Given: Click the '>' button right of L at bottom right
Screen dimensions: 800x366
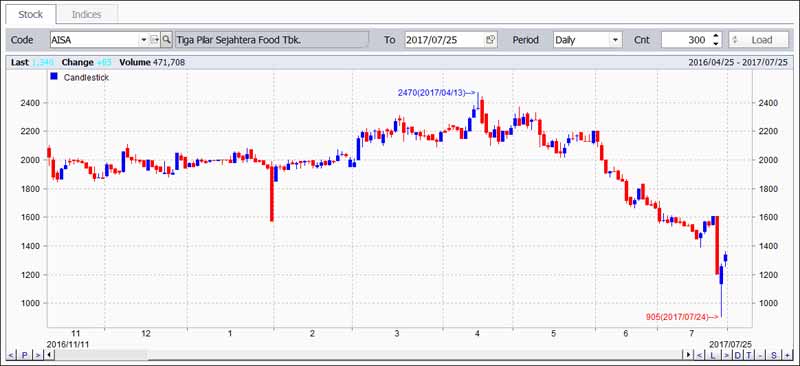Looking at the screenshot, I should click(726, 355).
